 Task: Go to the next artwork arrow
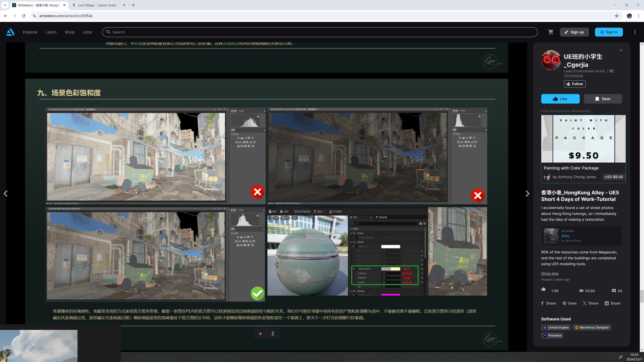point(528,194)
